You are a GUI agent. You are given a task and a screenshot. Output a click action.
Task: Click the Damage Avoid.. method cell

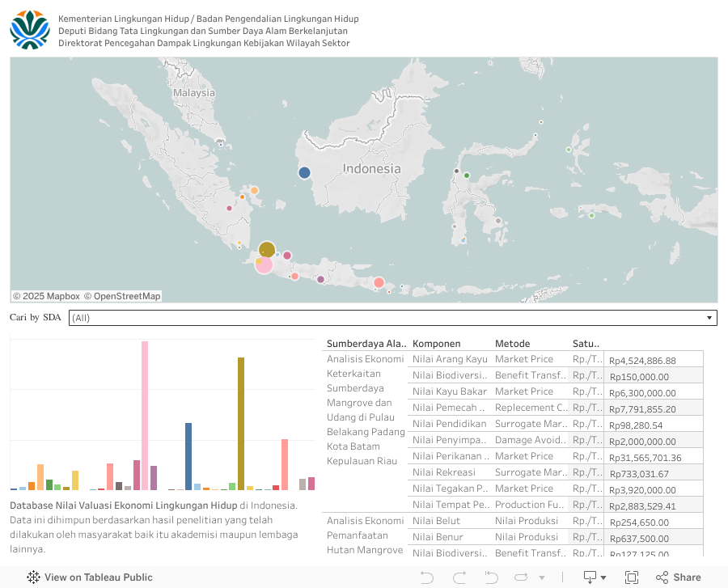point(530,440)
